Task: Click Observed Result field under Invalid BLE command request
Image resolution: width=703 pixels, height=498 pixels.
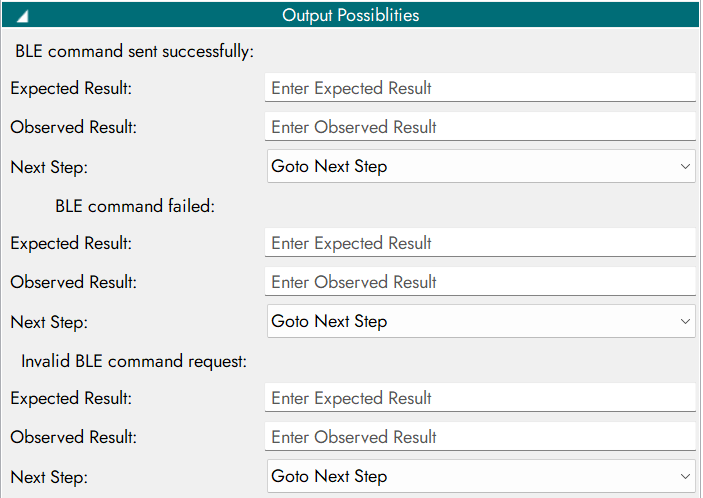Action: point(480,437)
